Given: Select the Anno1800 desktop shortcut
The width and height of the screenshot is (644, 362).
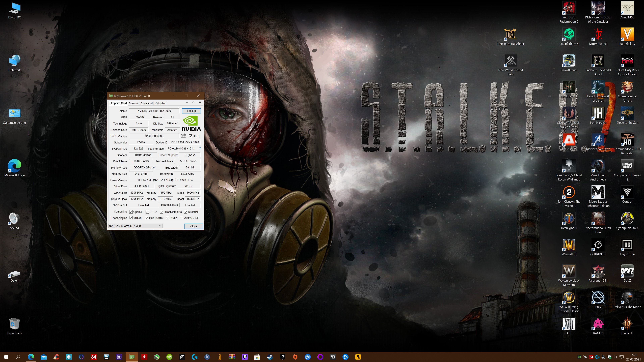Looking at the screenshot, I should 627,11.
